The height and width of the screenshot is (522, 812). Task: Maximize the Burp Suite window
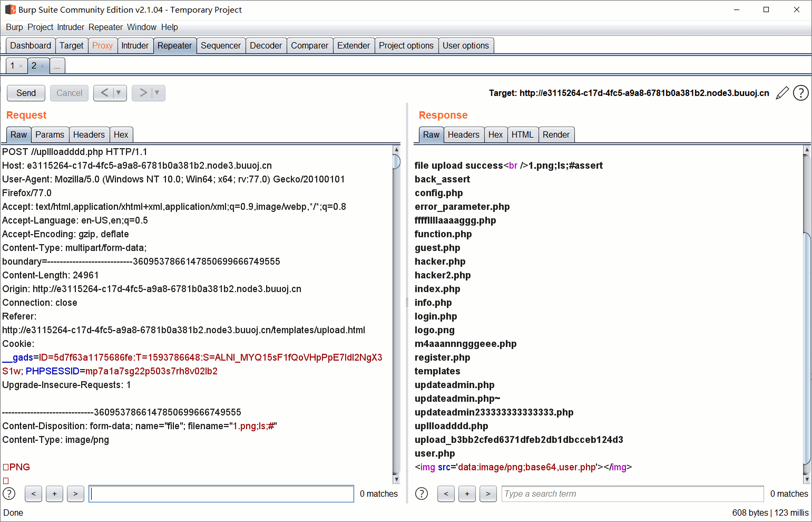(x=766, y=10)
